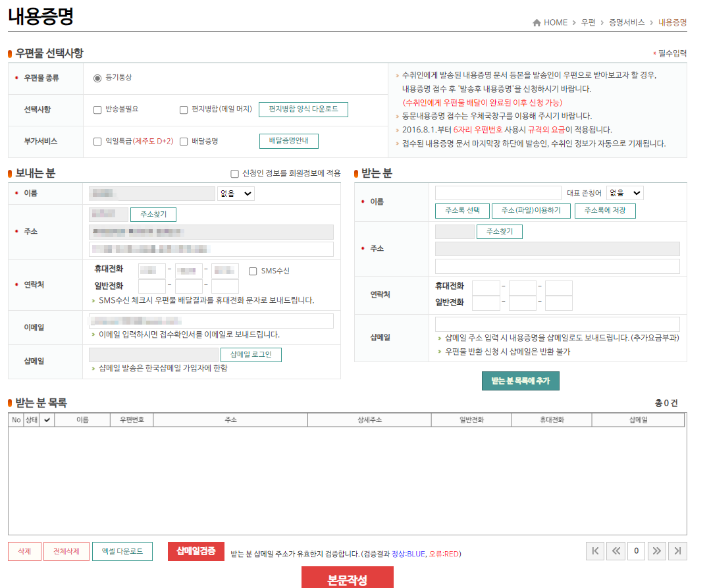Check the 배달증명 option
The height and width of the screenshot is (588, 709).
[x=184, y=142]
